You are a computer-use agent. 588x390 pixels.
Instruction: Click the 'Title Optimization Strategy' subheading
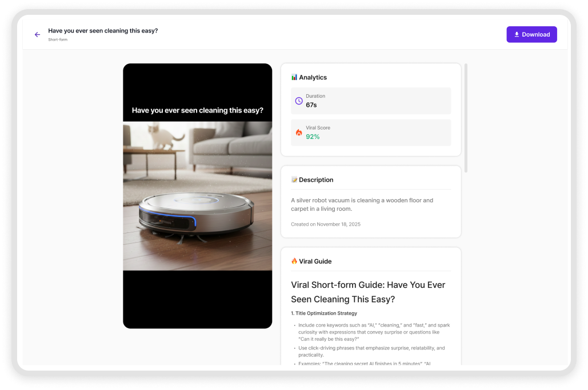pyautogui.click(x=324, y=313)
